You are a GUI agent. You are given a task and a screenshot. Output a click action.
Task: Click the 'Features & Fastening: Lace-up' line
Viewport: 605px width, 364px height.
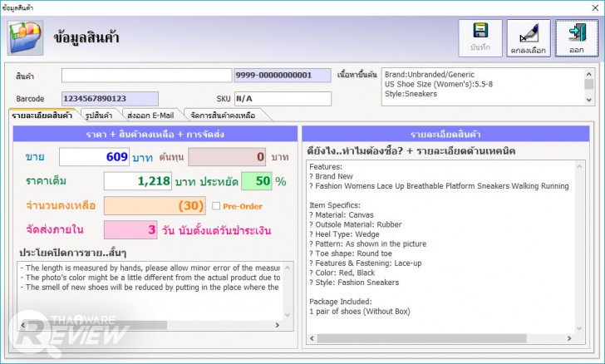(x=366, y=263)
